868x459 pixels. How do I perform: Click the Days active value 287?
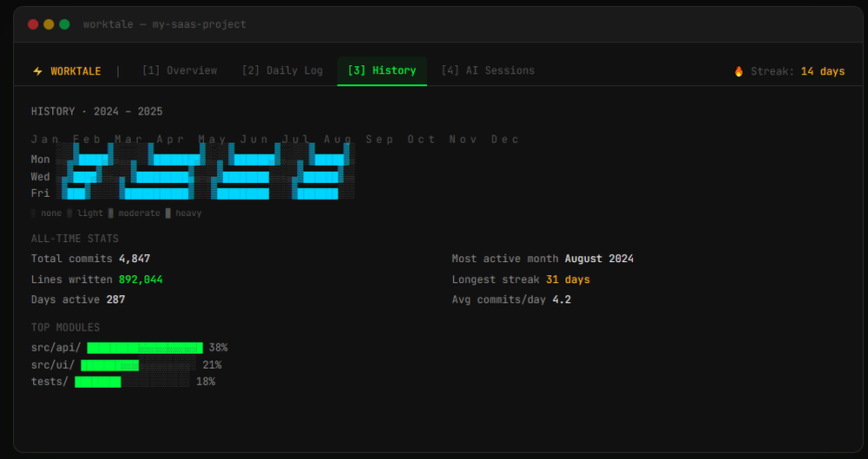(115, 299)
